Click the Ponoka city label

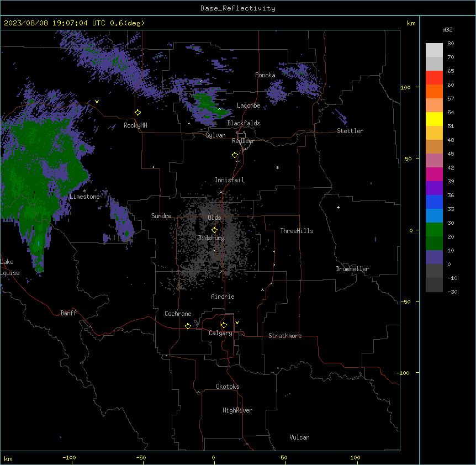tap(265, 75)
